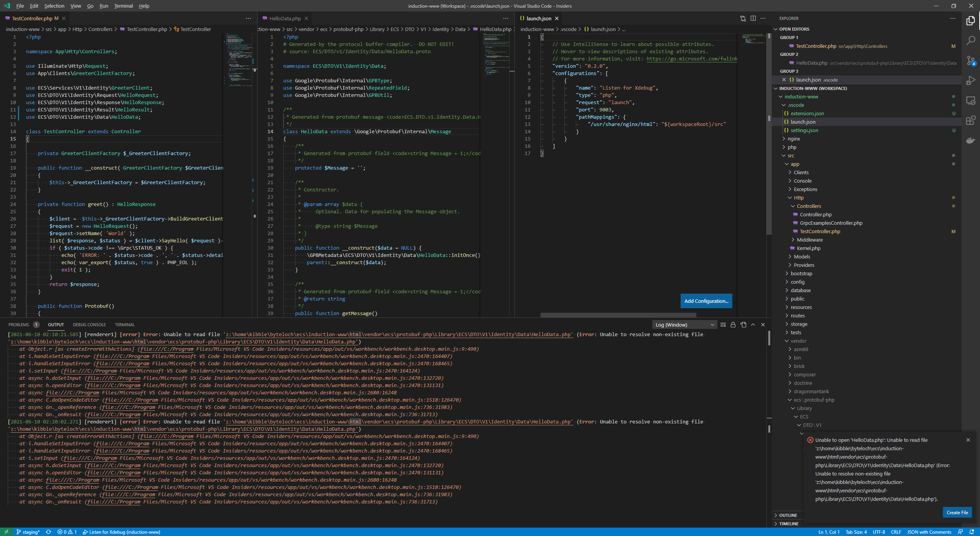Open the Run and Debug view
980x536 pixels.
(971, 80)
